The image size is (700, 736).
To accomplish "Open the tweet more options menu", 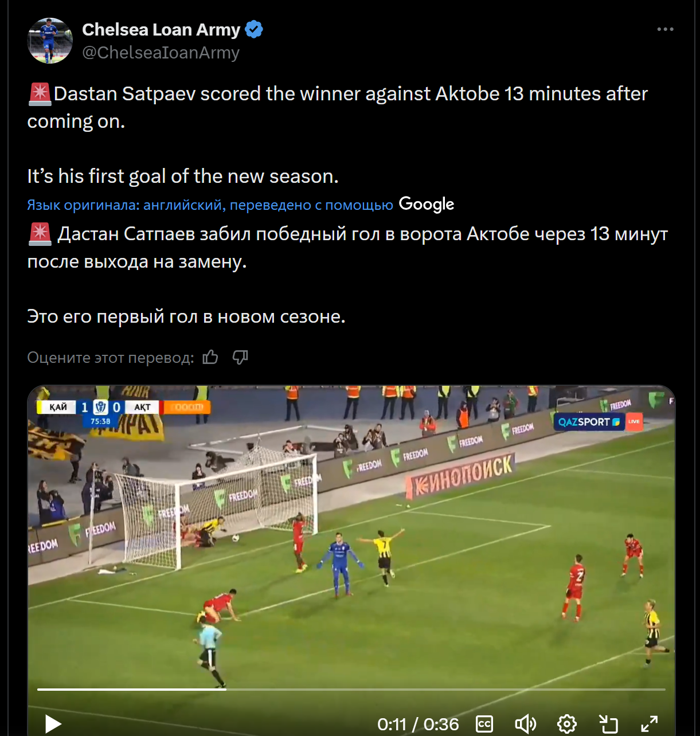I will pos(665,29).
